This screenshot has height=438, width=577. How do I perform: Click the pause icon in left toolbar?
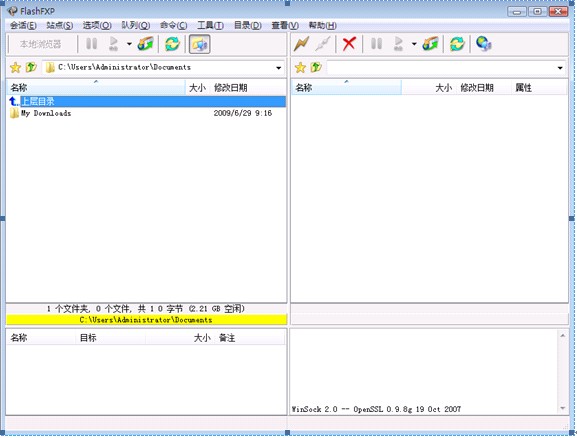(91, 44)
